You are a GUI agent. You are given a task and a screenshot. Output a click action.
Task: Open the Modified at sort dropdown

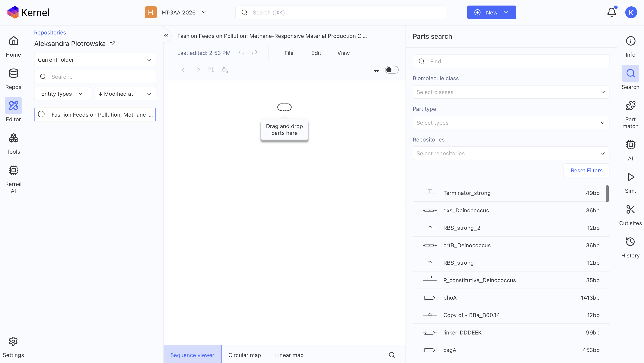[x=125, y=94]
